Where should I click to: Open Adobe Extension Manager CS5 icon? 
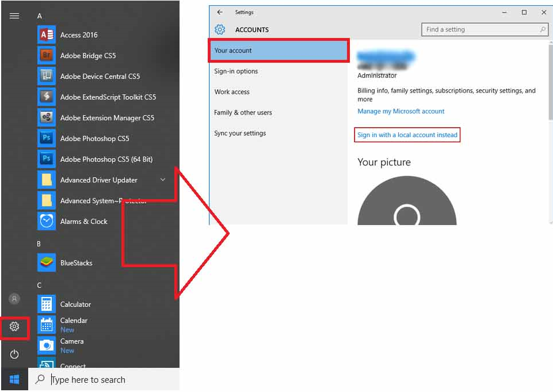pyautogui.click(x=47, y=117)
